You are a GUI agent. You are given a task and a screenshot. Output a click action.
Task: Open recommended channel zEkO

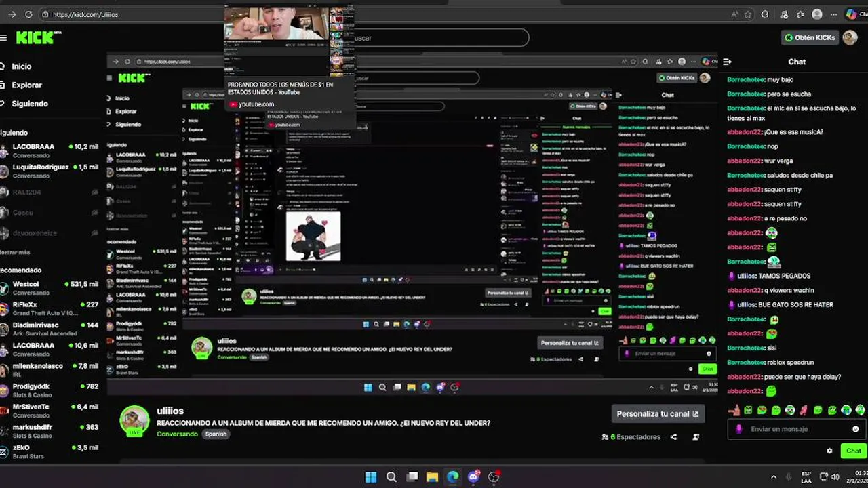tap(51, 451)
